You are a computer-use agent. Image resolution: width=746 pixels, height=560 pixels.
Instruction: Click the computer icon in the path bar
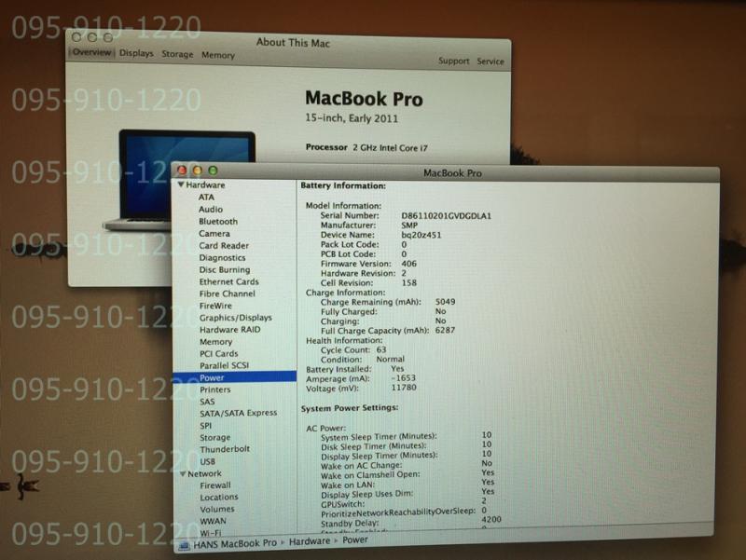pyautogui.click(x=184, y=546)
